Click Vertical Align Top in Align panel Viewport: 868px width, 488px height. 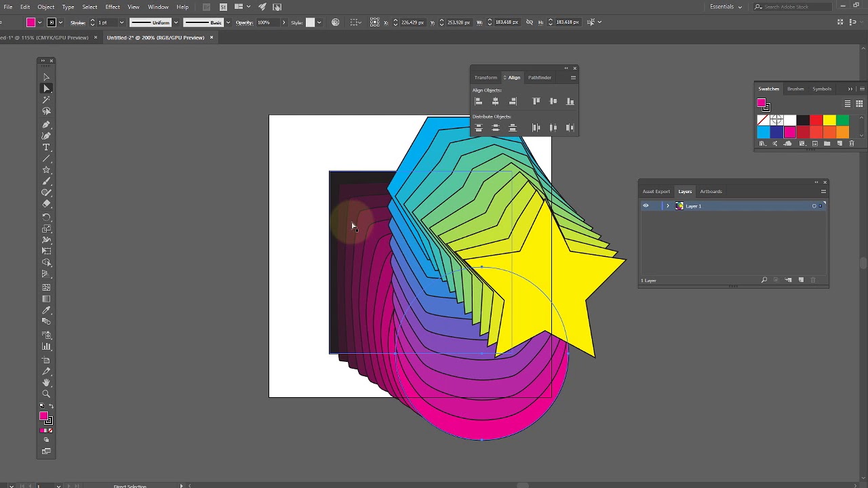click(x=536, y=101)
